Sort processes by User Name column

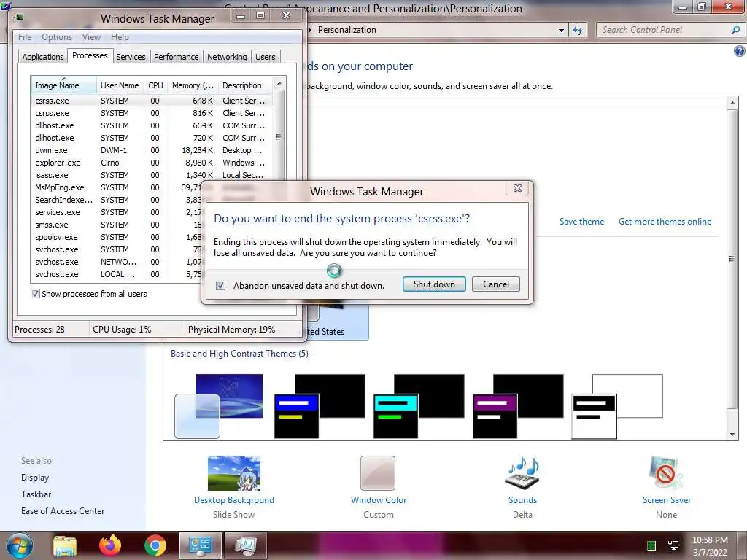coord(120,85)
